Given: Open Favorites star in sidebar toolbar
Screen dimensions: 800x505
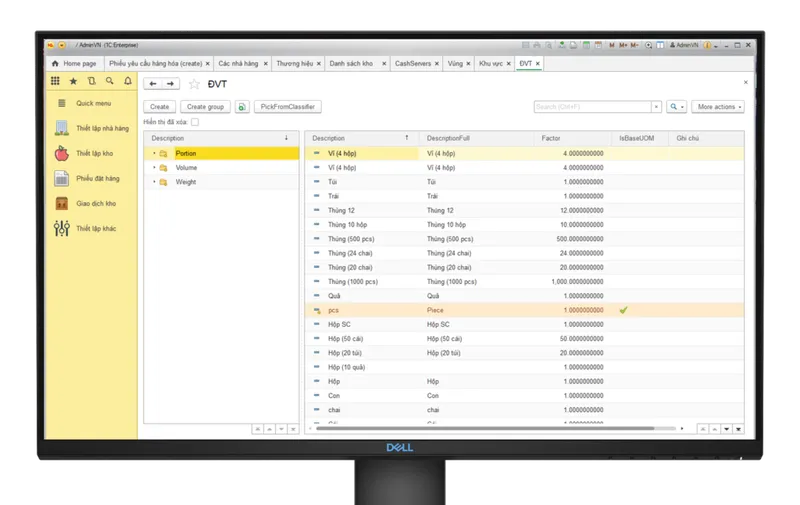Looking at the screenshot, I should click(x=73, y=81).
